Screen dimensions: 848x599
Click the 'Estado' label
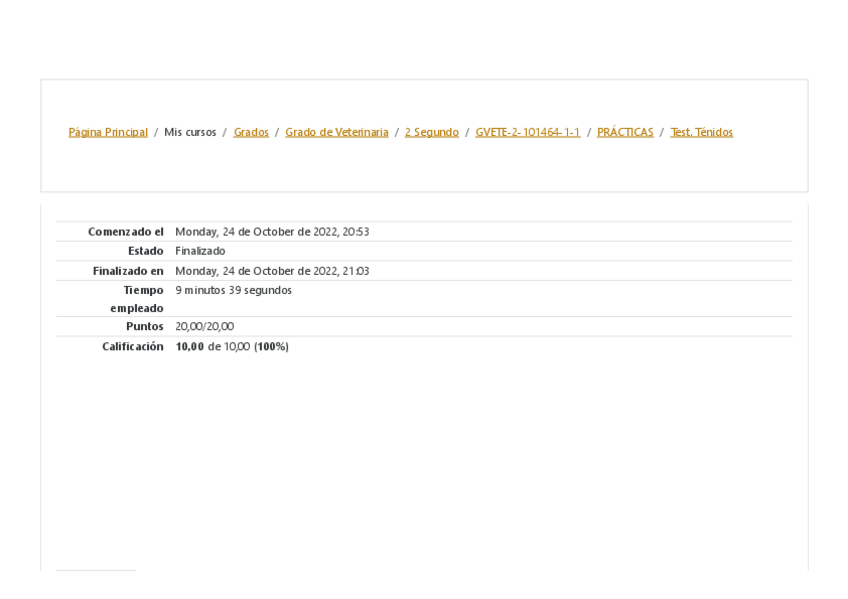[x=145, y=251]
